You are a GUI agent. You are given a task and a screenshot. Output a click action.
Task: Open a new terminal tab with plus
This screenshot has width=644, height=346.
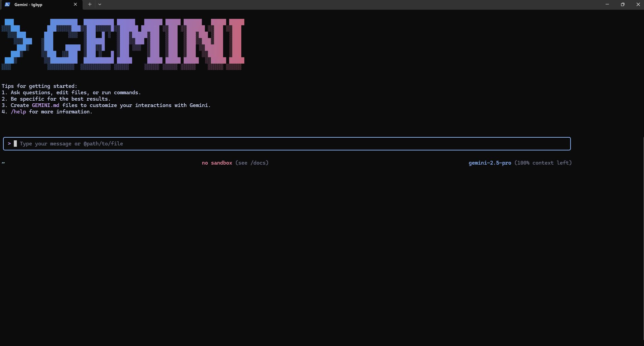pos(90,4)
